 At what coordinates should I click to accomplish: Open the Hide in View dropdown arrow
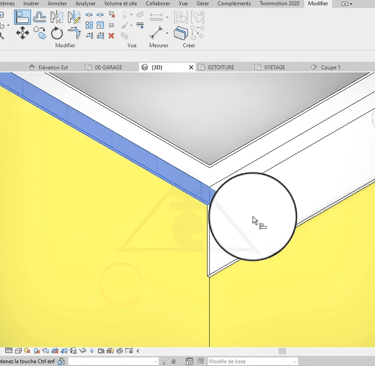[131, 15]
